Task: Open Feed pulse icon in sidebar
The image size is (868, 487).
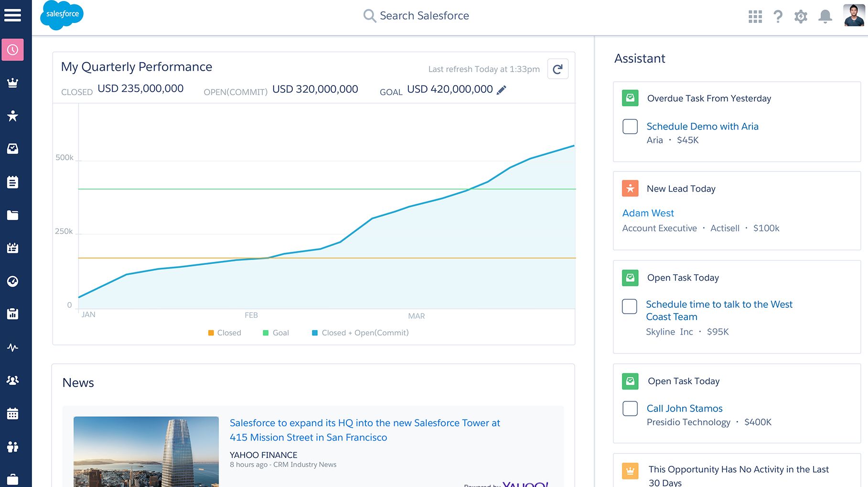Action: [12, 347]
